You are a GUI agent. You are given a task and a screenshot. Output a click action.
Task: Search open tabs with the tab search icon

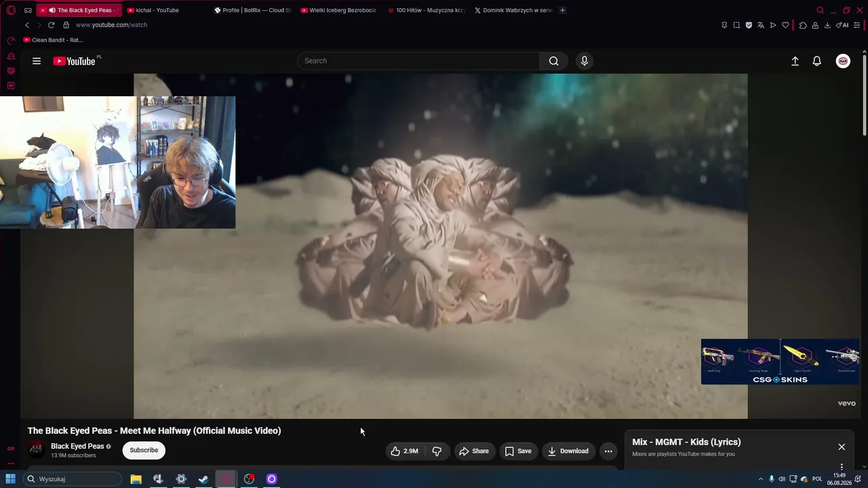(x=820, y=10)
